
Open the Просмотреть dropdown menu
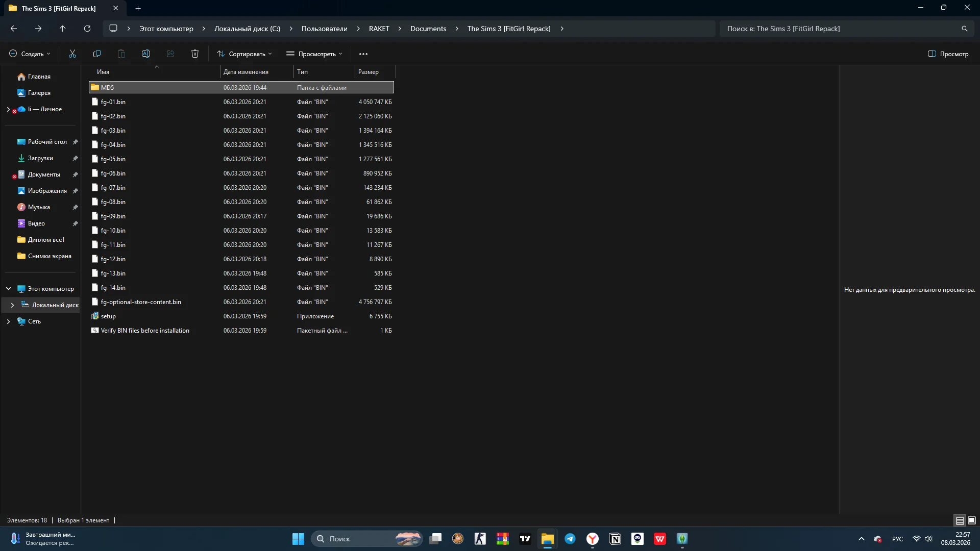314,54
